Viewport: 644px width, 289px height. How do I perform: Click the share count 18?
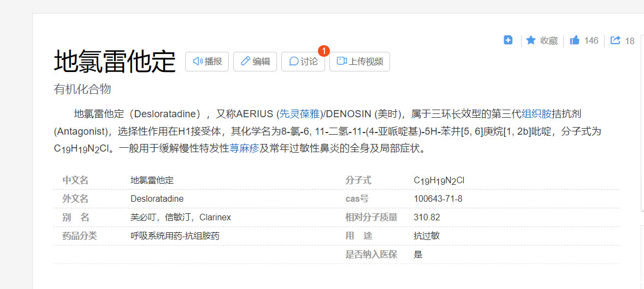pos(630,41)
